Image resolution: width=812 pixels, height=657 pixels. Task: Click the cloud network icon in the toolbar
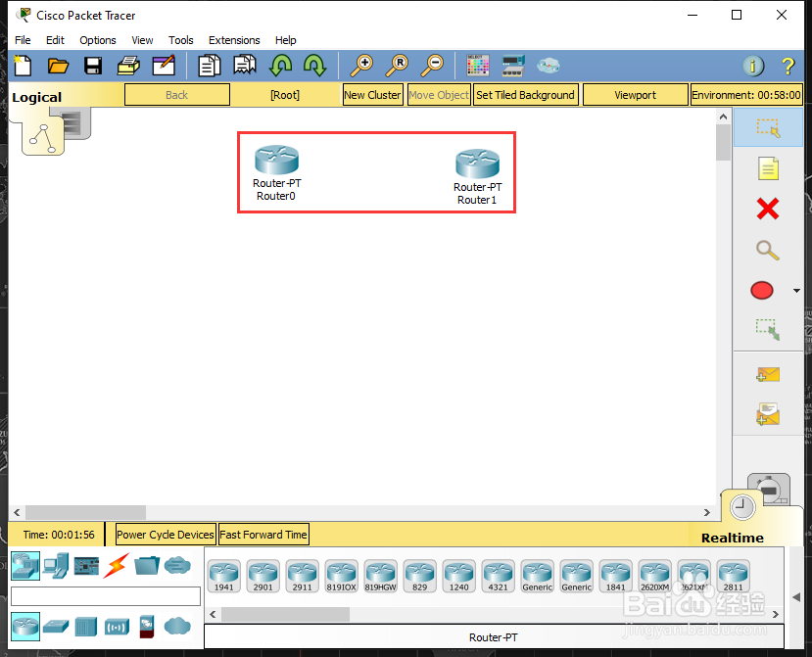coord(549,66)
